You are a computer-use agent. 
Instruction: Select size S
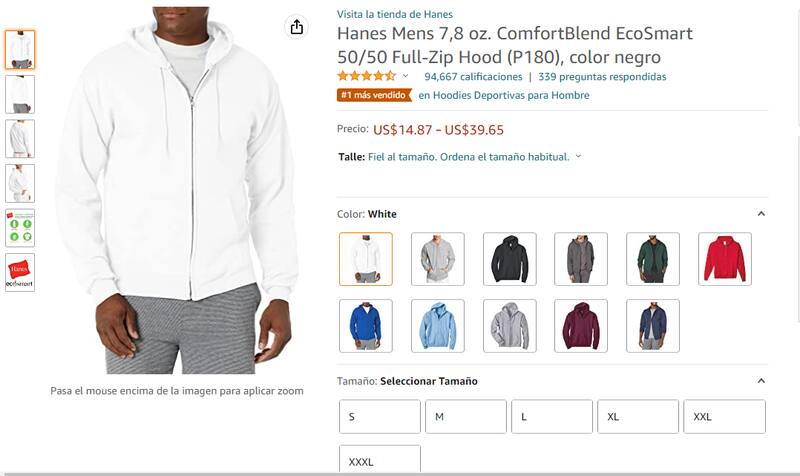(x=380, y=417)
